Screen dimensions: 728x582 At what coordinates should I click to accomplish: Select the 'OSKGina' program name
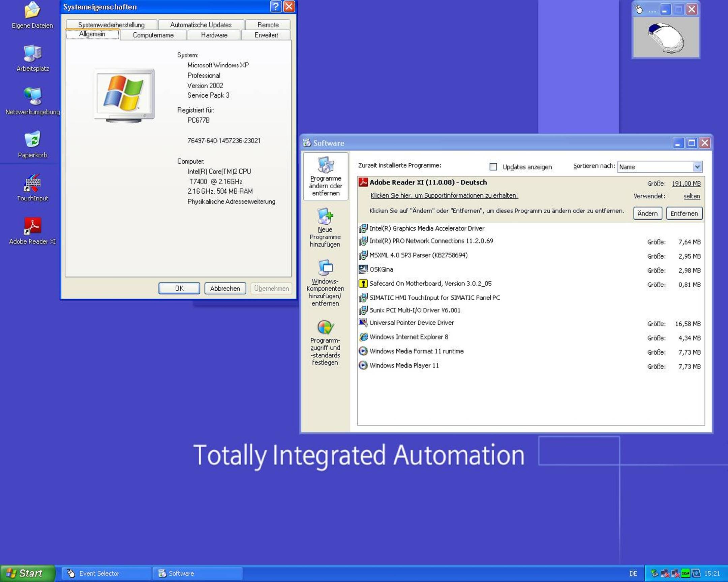381,269
